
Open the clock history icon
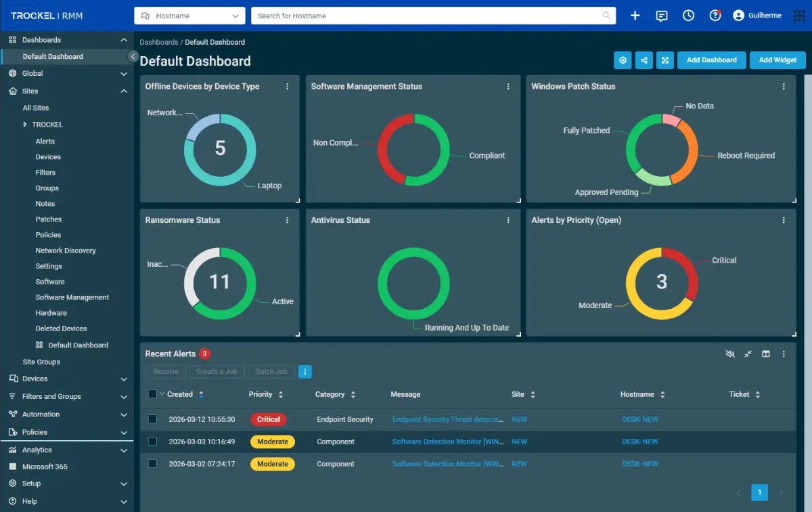[x=689, y=16]
